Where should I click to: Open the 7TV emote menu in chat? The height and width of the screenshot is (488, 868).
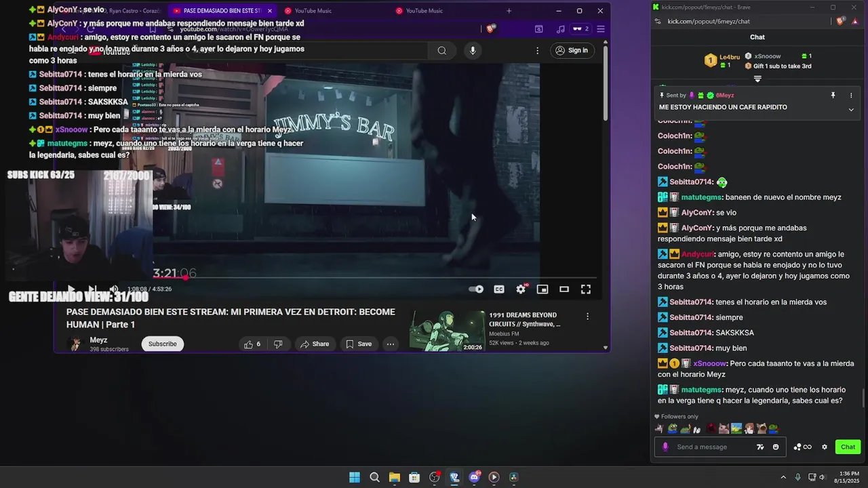point(760,447)
